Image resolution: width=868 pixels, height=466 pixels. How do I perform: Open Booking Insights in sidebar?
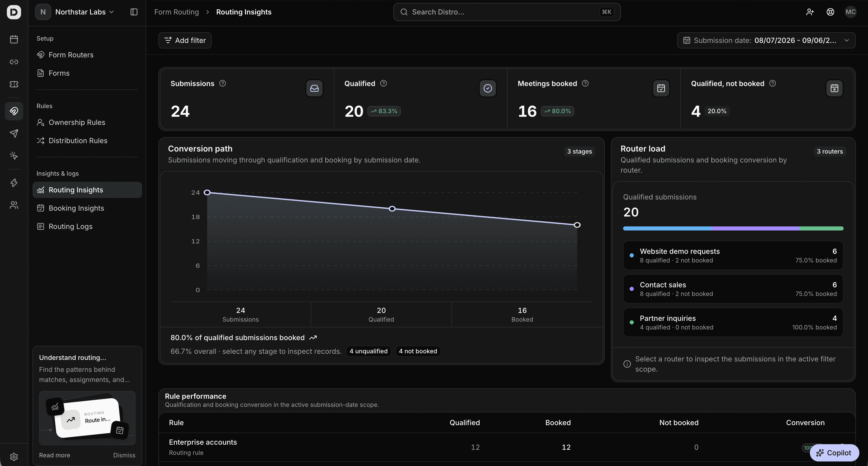(x=87, y=208)
